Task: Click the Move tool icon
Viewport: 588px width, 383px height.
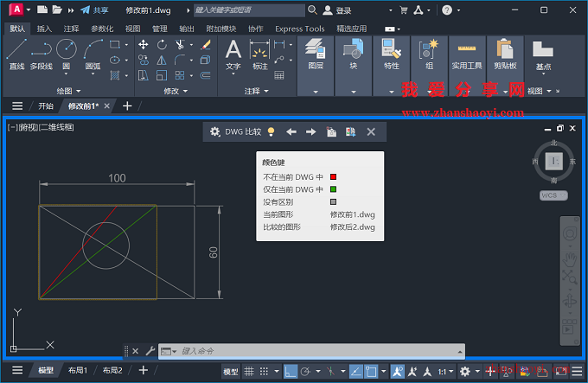Action: (143, 45)
